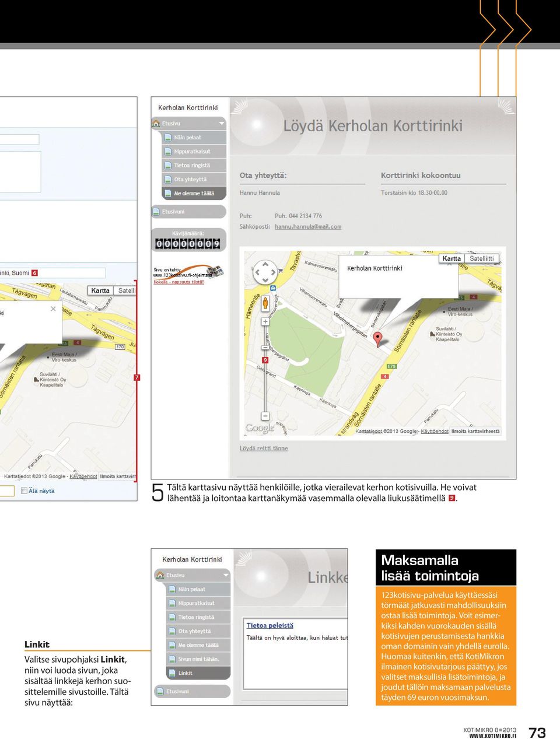Click the Linkit page icon in the lower screenshot
The image size is (560, 739).
tap(172, 673)
